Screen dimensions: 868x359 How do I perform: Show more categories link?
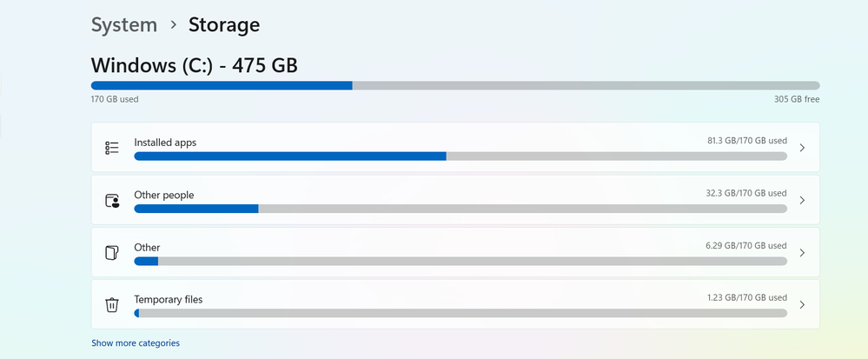[x=136, y=343]
